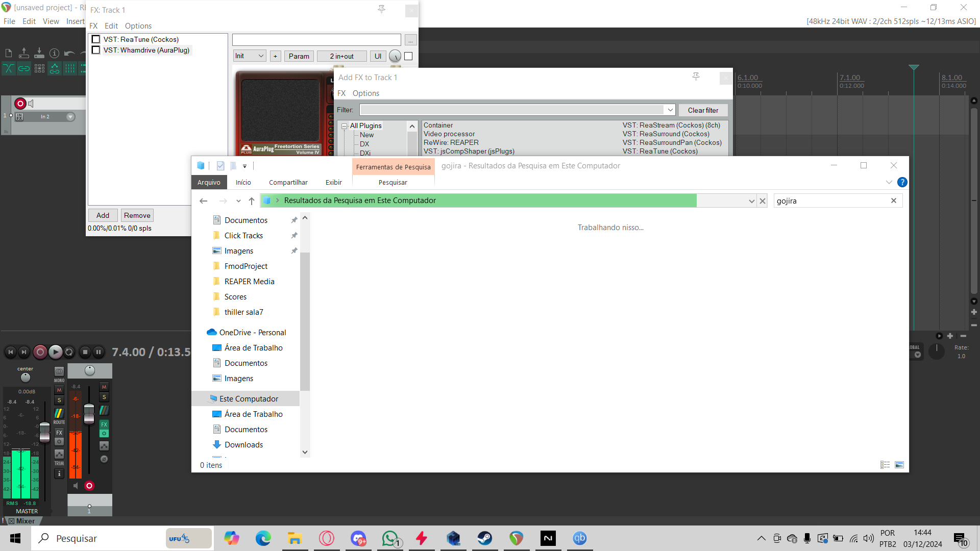
Task: Open the Options menu in Add FX window
Action: pyautogui.click(x=365, y=93)
